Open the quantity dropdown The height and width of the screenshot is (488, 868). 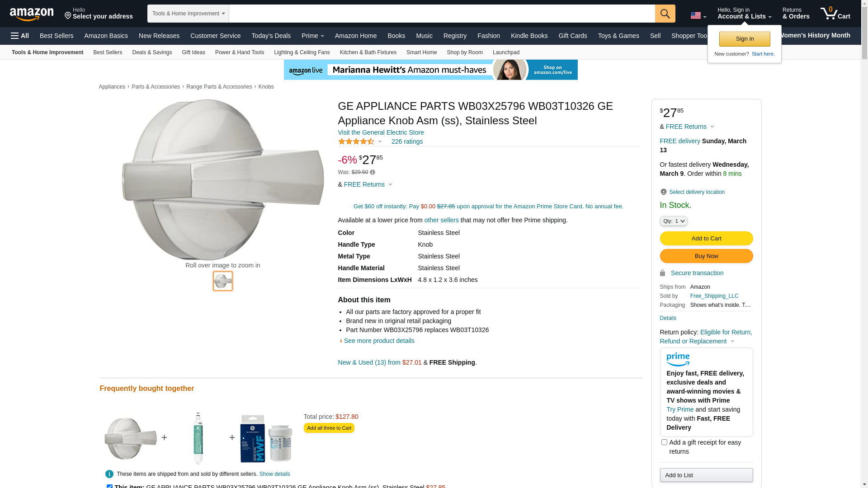pos(673,221)
